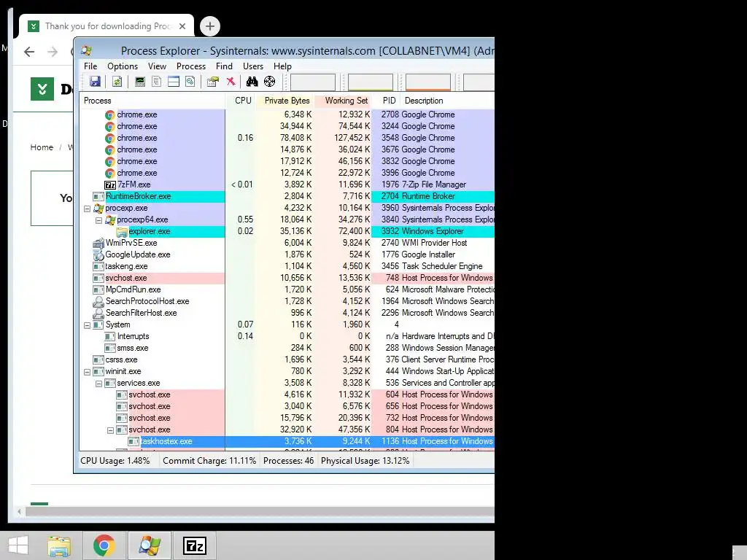Image resolution: width=747 pixels, height=560 pixels.
Task: Select the csrss.exe process row
Action: coord(287,359)
